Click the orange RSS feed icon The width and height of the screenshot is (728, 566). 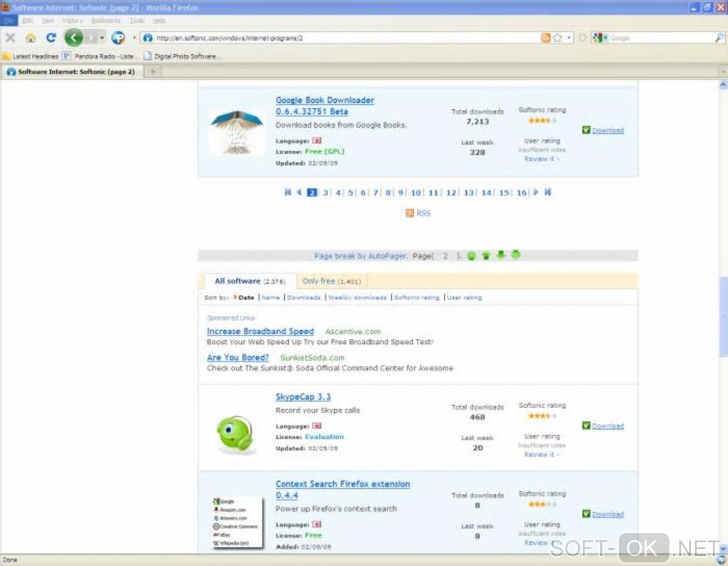[410, 213]
